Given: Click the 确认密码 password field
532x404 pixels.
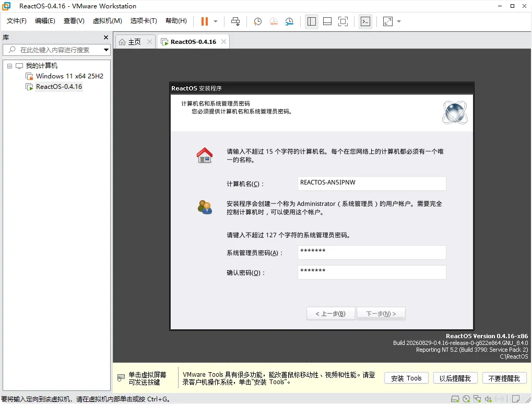Looking at the screenshot, I should pos(372,272).
